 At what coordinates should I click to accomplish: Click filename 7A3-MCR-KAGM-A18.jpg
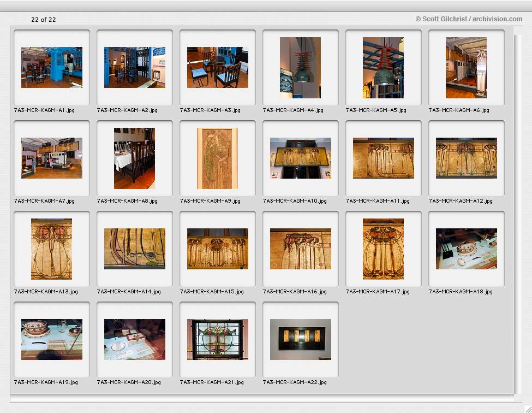click(x=461, y=291)
